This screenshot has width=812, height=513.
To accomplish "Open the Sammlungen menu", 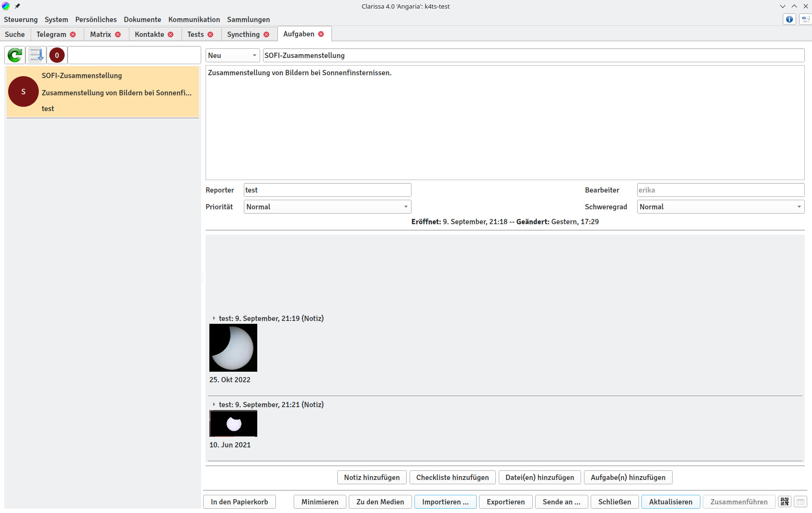I will [248, 20].
